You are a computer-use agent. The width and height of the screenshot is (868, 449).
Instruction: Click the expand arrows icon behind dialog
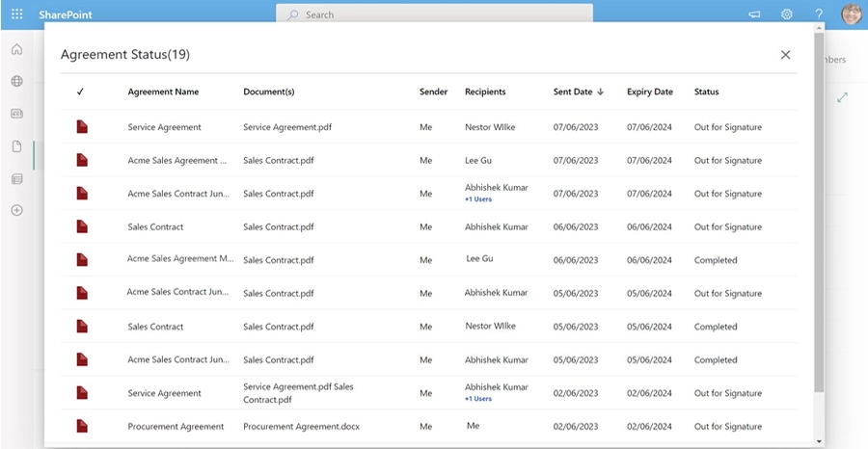point(843,97)
